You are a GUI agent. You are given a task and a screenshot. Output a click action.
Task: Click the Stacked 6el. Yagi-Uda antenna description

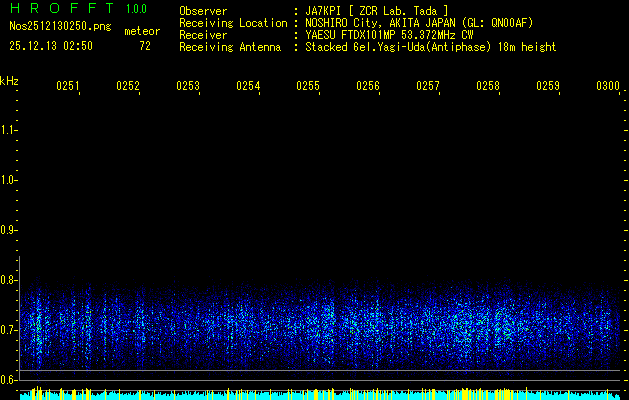pos(430,47)
